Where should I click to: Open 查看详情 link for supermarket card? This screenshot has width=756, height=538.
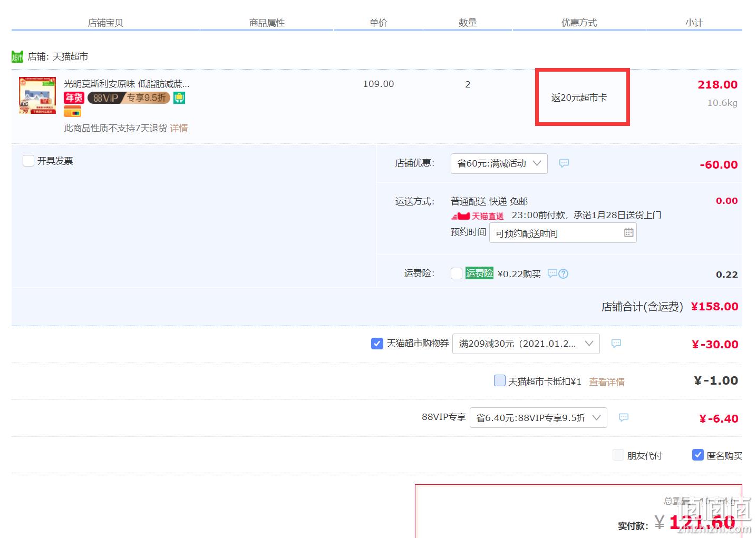(x=606, y=382)
